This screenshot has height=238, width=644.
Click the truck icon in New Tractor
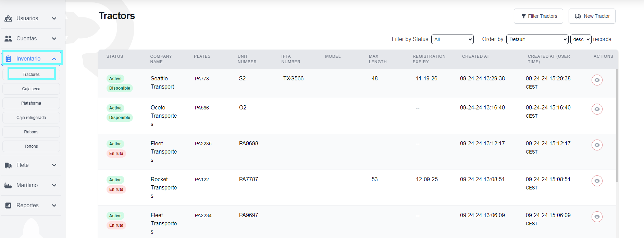578,16
